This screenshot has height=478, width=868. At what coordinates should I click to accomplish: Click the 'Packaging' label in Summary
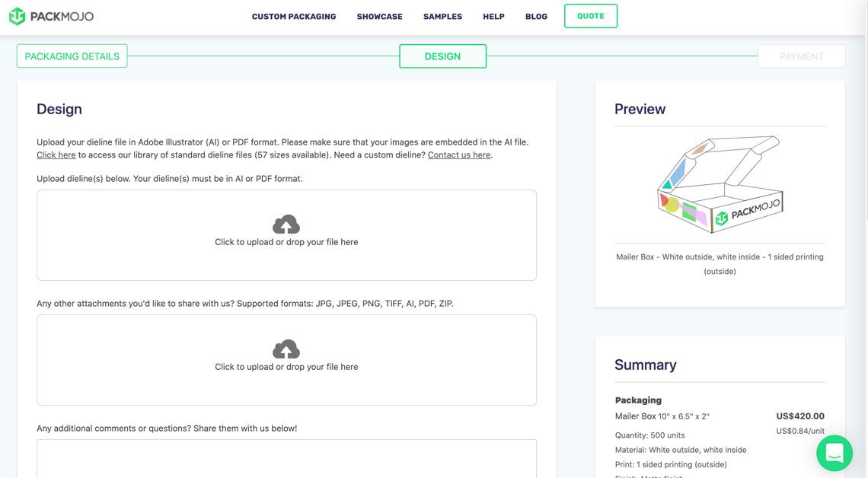(x=638, y=400)
